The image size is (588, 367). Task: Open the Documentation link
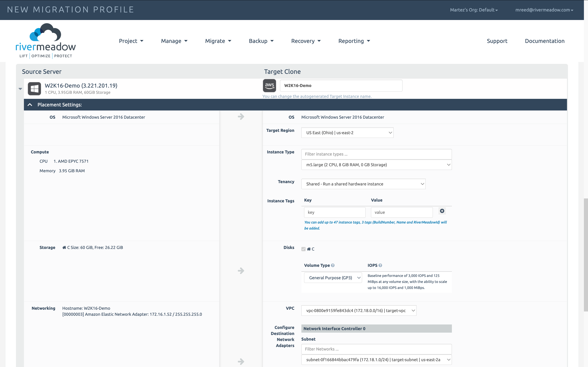click(x=544, y=41)
